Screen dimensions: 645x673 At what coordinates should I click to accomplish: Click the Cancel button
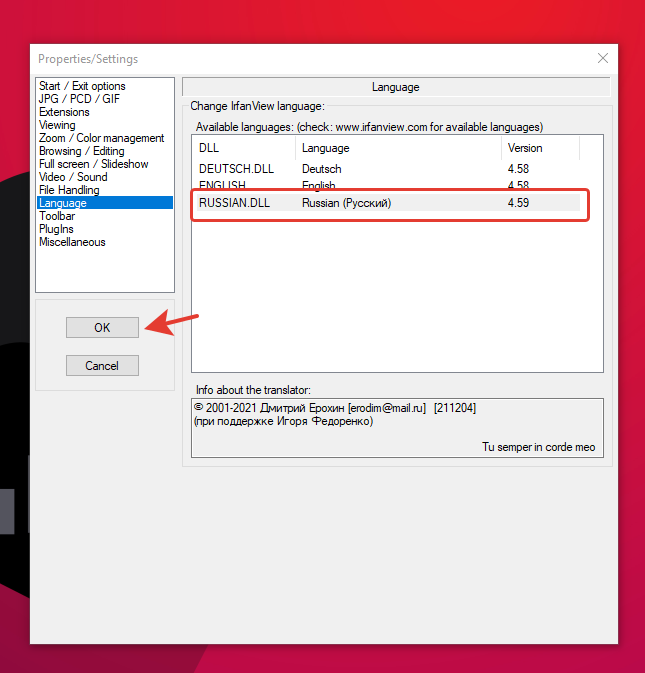[x=102, y=365]
